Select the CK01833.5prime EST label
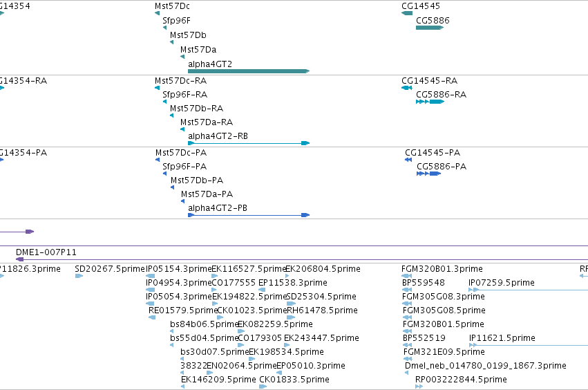This screenshot has width=588, height=390. pyautogui.click(x=294, y=380)
